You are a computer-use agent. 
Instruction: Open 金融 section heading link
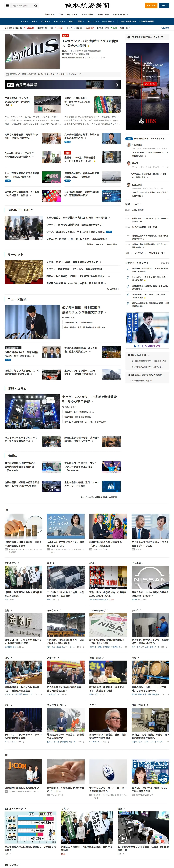(8, 610)
